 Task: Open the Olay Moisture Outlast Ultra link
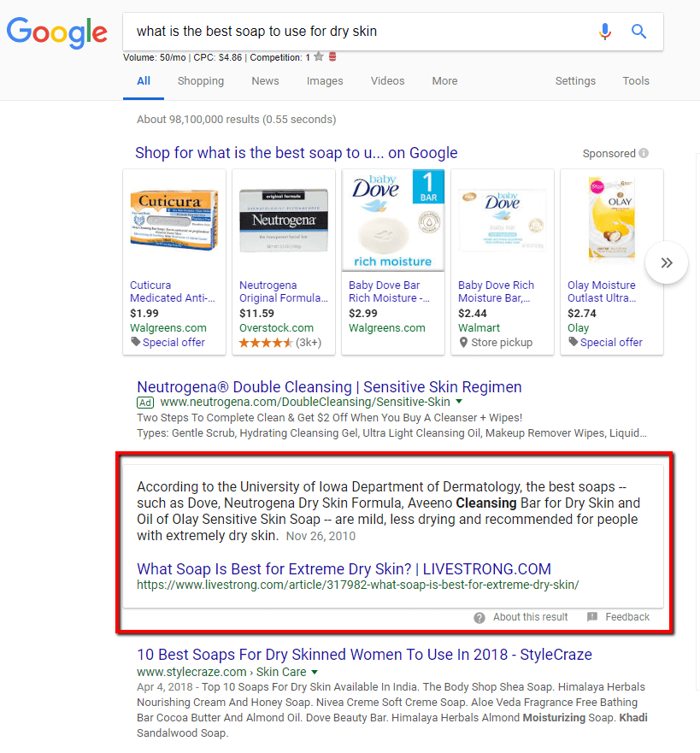(602, 291)
